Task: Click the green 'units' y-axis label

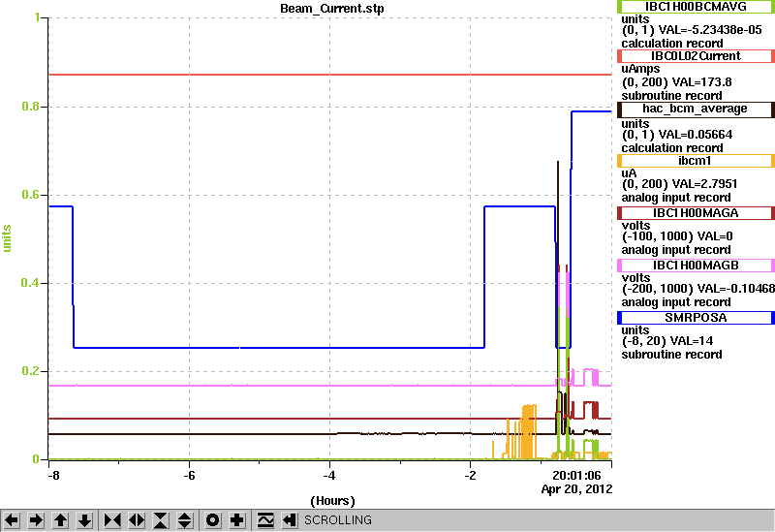Action: tap(7, 238)
